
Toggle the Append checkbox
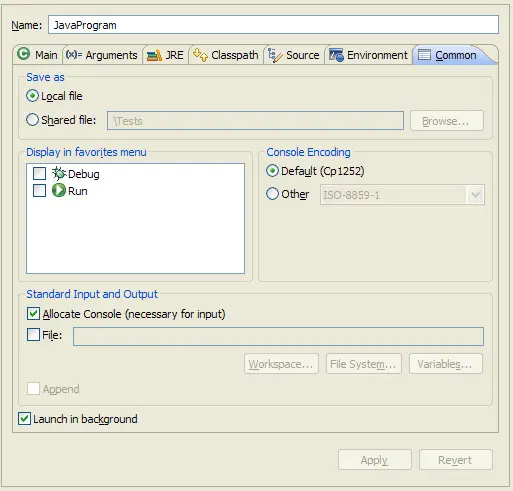(x=33, y=389)
